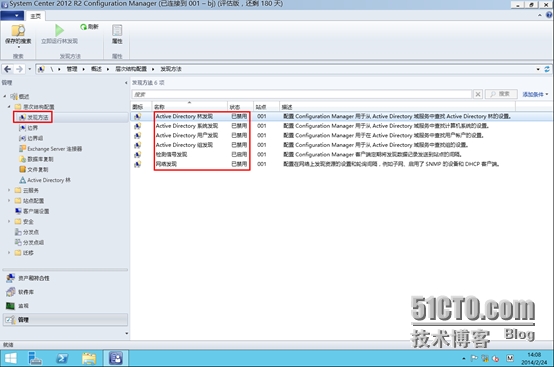Select Active Directory 林发现 row

[x=342, y=116]
